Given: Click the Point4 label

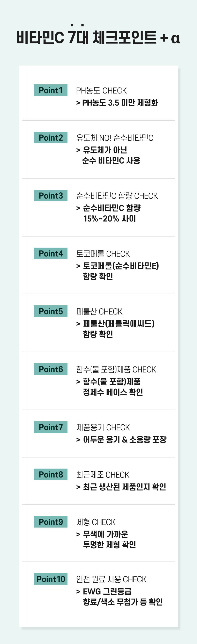Looking at the screenshot, I should 50,254.
